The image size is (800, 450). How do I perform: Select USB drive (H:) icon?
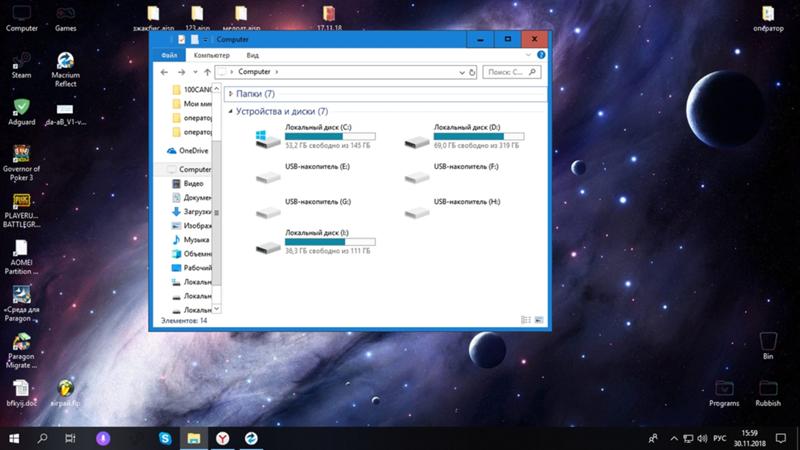click(417, 212)
